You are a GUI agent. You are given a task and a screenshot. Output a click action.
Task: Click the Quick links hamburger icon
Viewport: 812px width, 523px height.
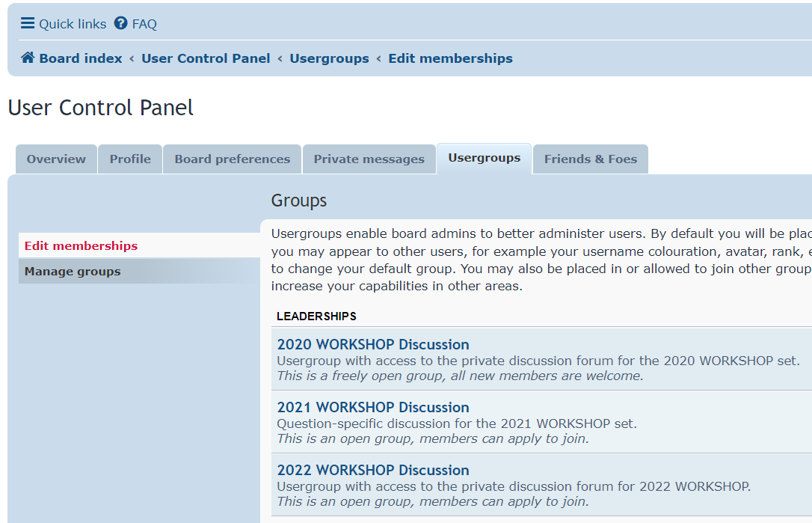(28, 23)
